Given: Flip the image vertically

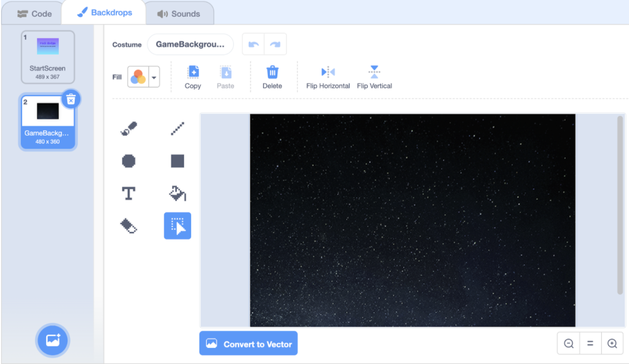Looking at the screenshot, I should pos(374,77).
